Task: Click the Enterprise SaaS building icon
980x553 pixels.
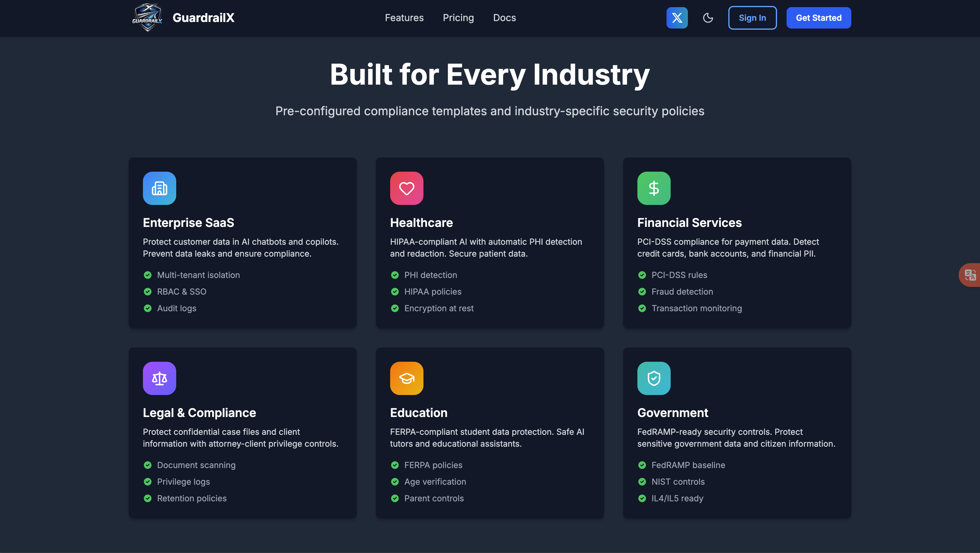Action: click(159, 188)
